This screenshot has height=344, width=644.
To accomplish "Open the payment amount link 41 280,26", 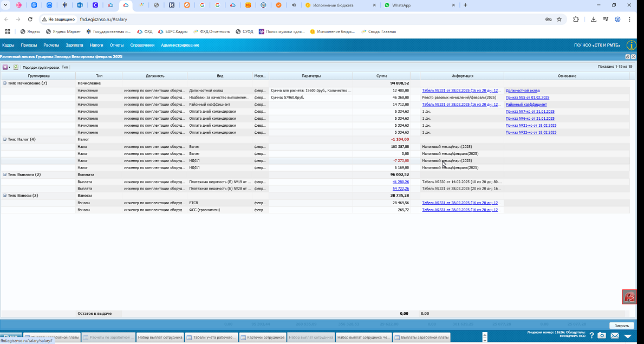I will [400, 181].
